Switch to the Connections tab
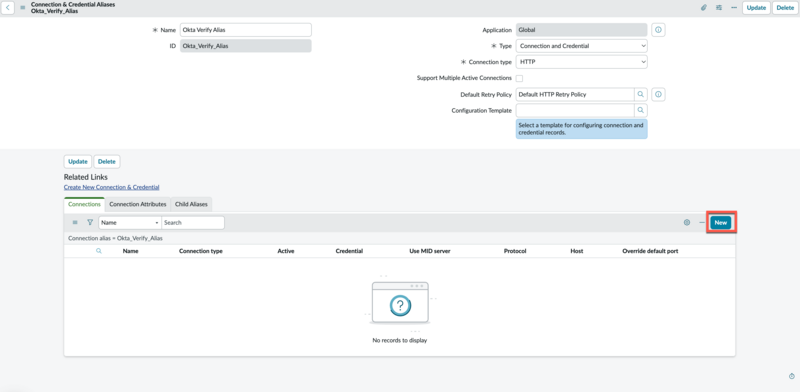The width and height of the screenshot is (800, 392). tap(84, 204)
